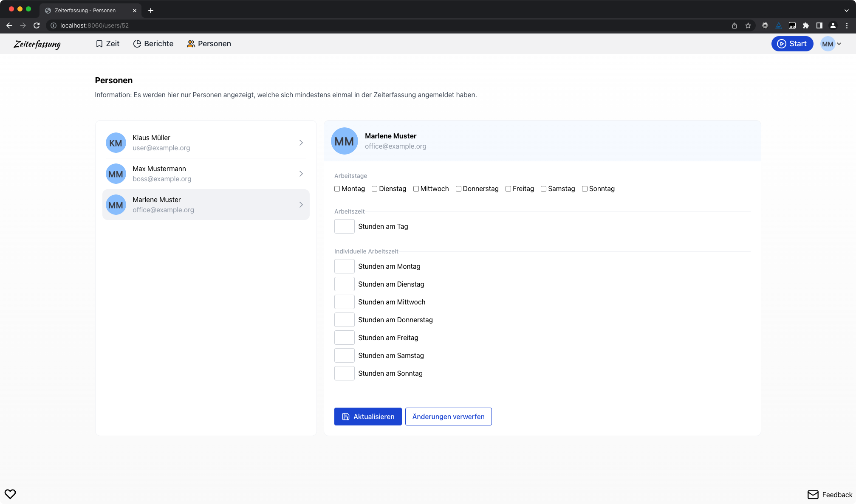Open the MM user account dropdown

tap(831, 44)
